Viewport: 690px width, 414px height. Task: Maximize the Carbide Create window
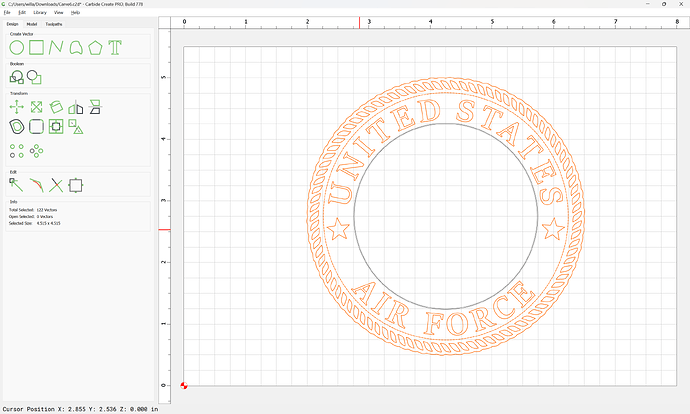point(664,4)
